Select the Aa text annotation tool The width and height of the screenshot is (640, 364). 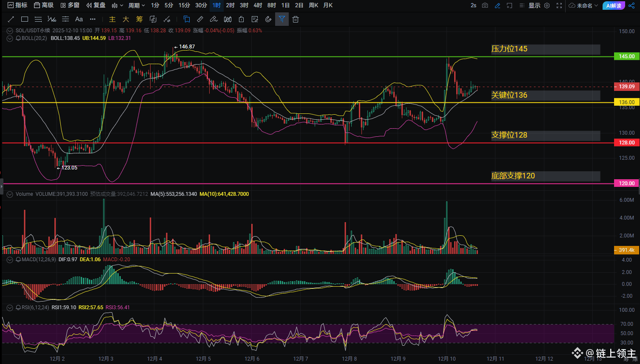(x=79, y=19)
